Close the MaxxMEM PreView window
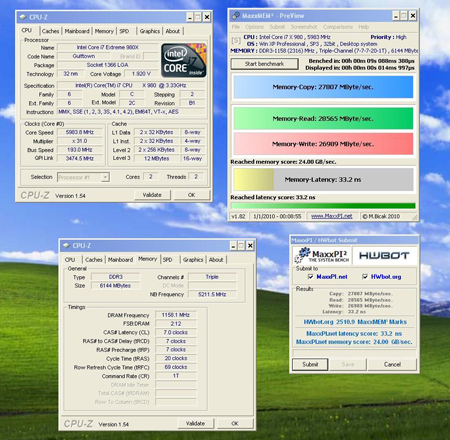The height and width of the screenshot is (440, 450). (413, 16)
